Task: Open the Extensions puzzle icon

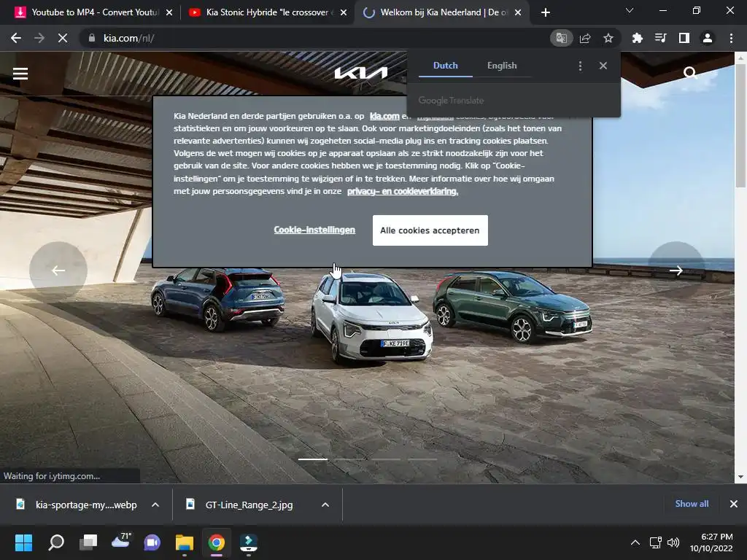Action: [x=638, y=38]
